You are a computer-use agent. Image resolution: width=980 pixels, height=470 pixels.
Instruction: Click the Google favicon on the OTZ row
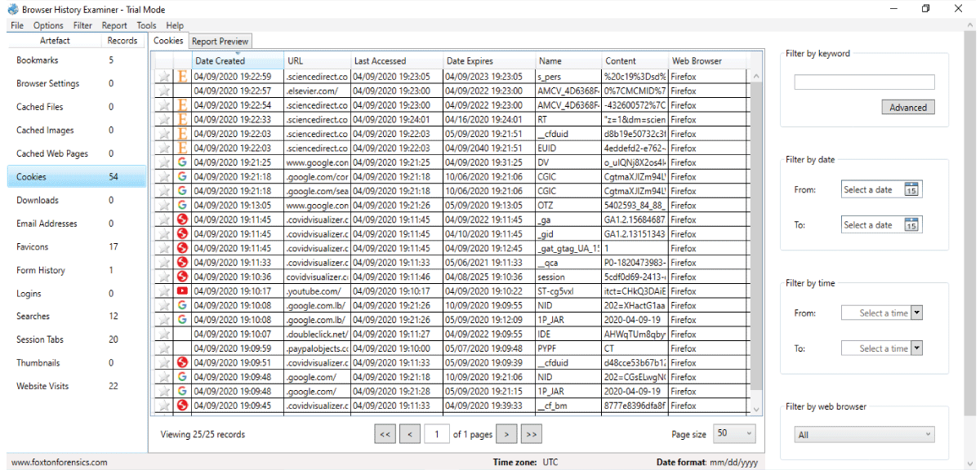tap(182, 205)
